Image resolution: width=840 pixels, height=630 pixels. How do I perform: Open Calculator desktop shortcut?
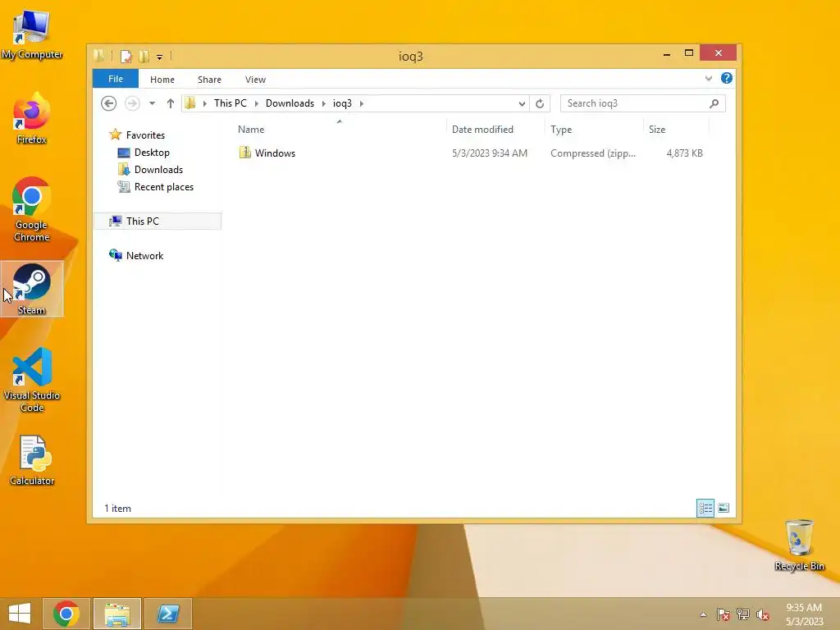click(32, 460)
